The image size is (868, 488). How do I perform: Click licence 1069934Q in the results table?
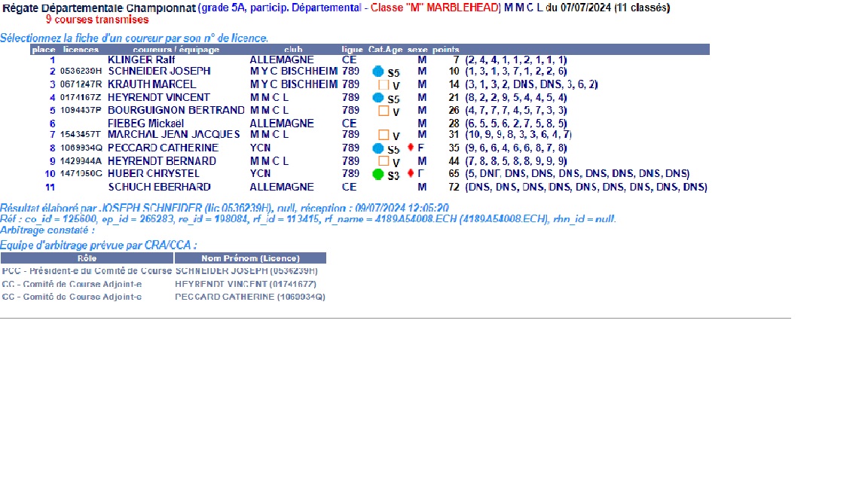pos(81,148)
